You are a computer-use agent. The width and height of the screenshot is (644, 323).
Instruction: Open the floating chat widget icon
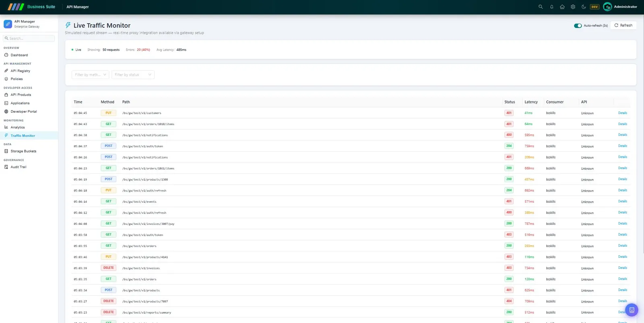click(x=632, y=310)
